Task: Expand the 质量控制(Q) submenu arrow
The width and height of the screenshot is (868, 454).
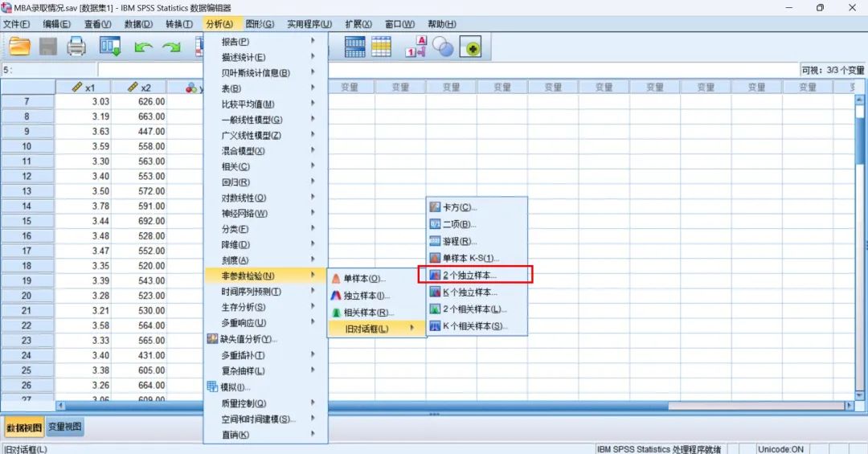Action: (313, 403)
